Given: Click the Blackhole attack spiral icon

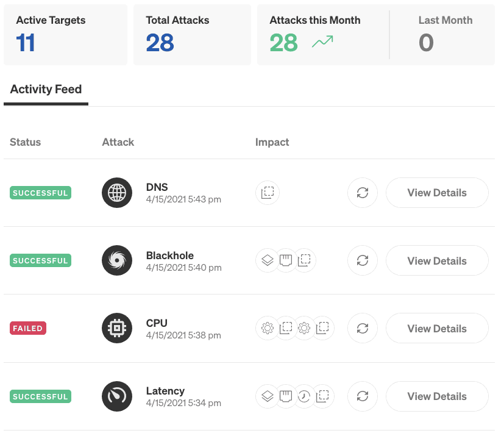Looking at the screenshot, I should pos(116,260).
